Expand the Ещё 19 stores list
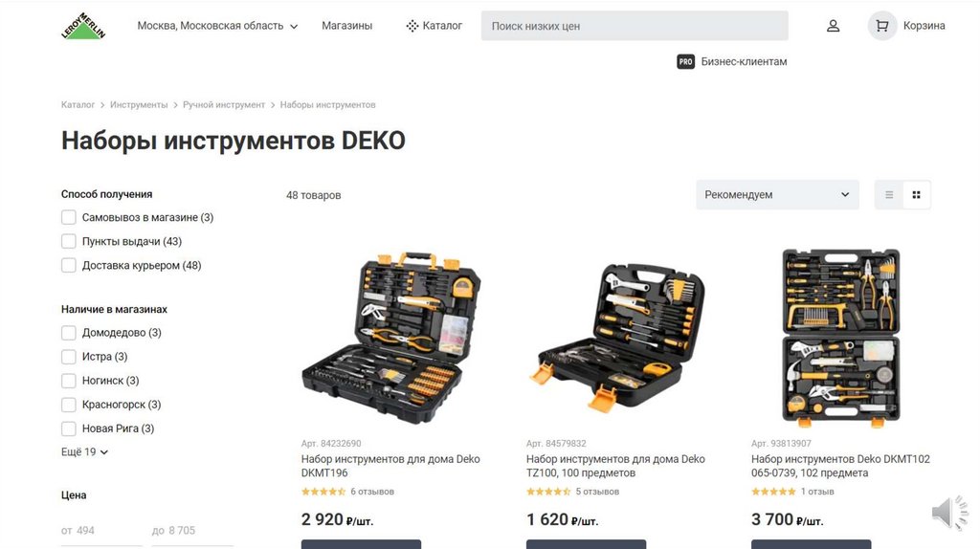This screenshot has height=549, width=980. [x=84, y=451]
